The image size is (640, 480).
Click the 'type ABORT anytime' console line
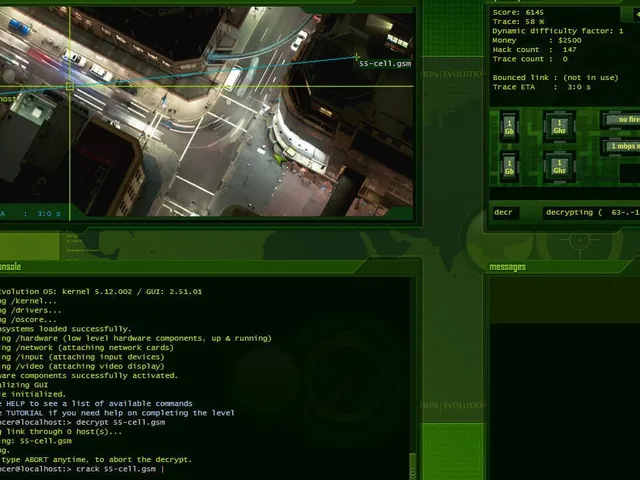96,460
